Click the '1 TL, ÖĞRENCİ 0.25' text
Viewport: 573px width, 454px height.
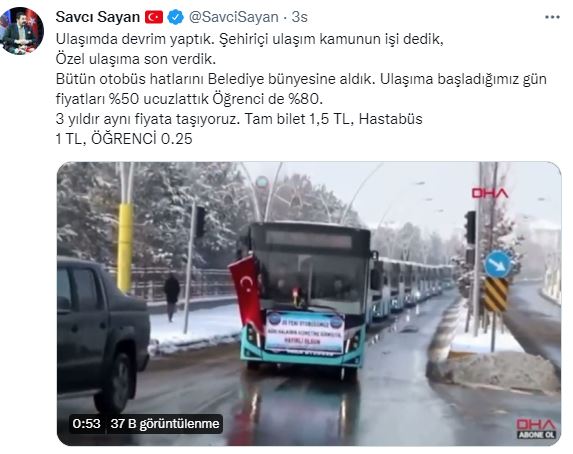[124, 139]
